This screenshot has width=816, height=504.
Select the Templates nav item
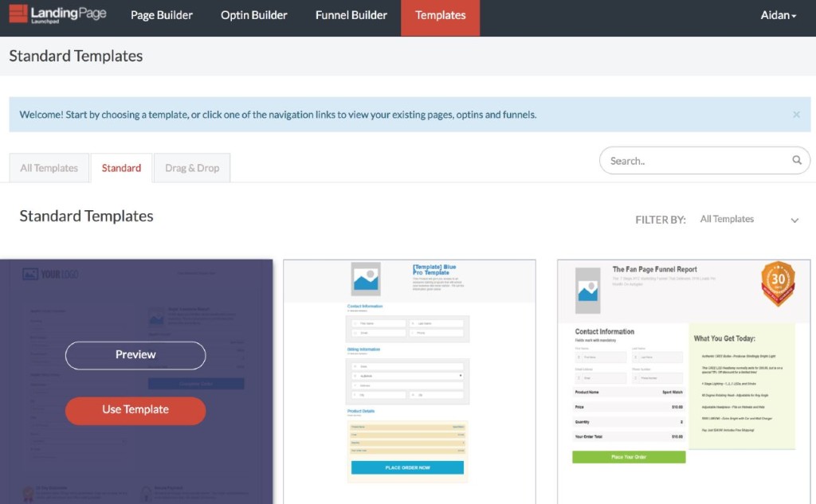[440, 18]
